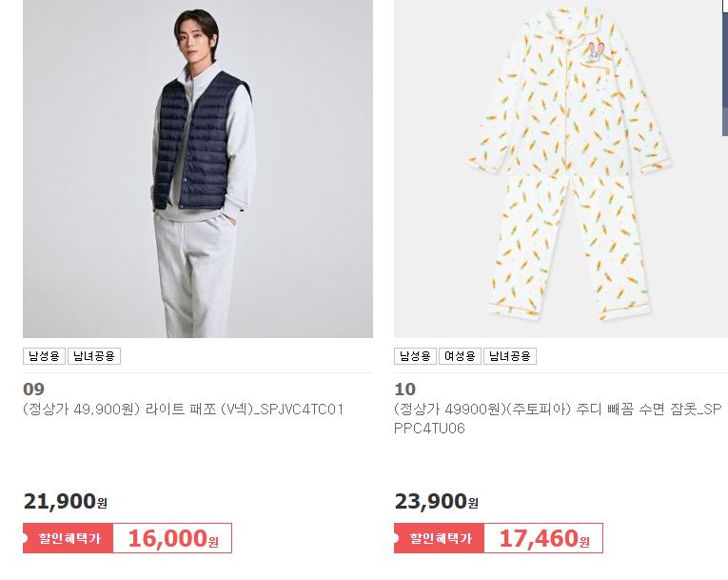
Task: Click the item number 10 label
Action: pyautogui.click(x=404, y=389)
